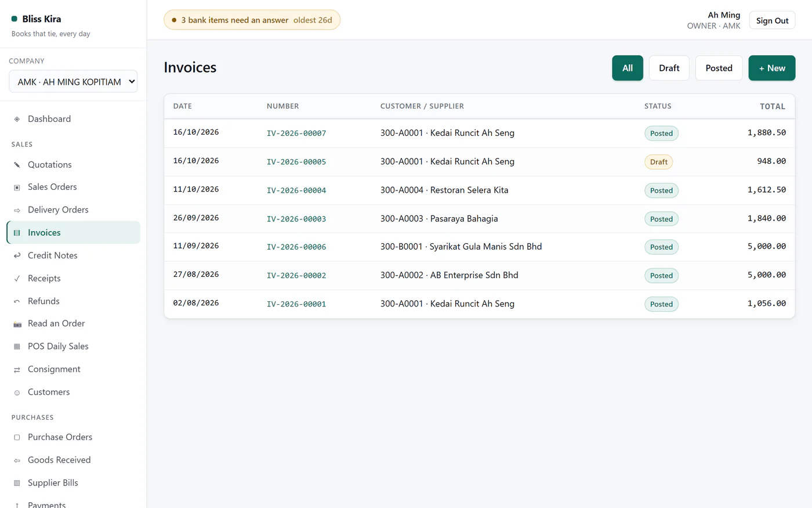Open invoice IV-2026-00005

(296, 162)
